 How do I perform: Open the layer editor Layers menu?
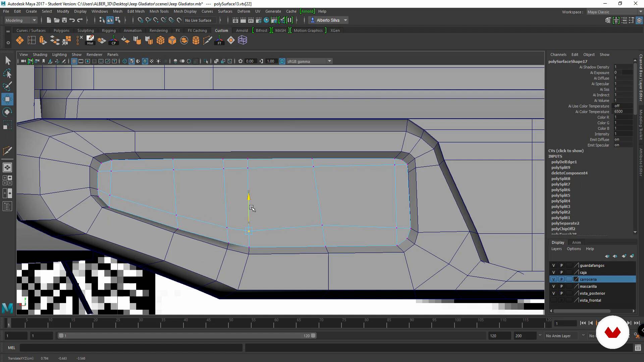pos(556,249)
